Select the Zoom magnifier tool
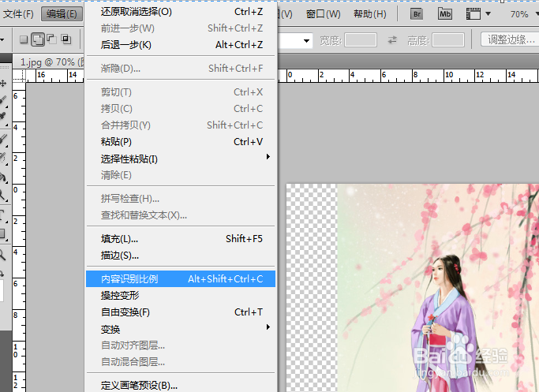 pos(2,255)
